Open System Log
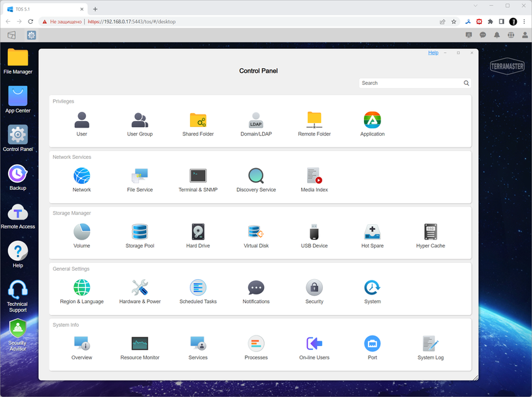 pos(431,347)
